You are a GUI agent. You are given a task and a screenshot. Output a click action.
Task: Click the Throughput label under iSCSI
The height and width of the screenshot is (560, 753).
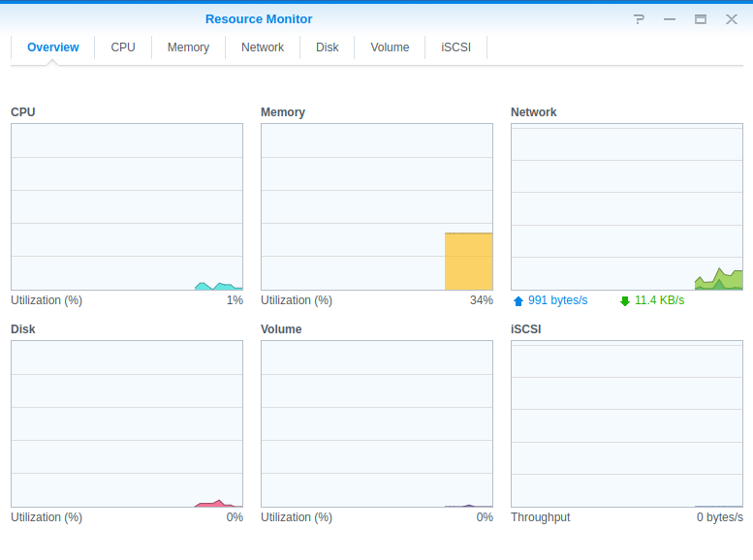coord(540,517)
